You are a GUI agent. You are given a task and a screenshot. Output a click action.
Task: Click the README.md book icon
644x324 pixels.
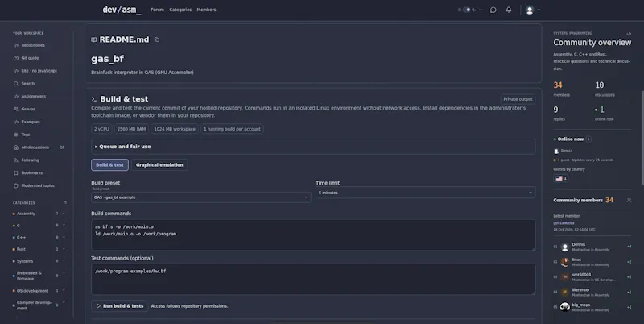click(94, 39)
